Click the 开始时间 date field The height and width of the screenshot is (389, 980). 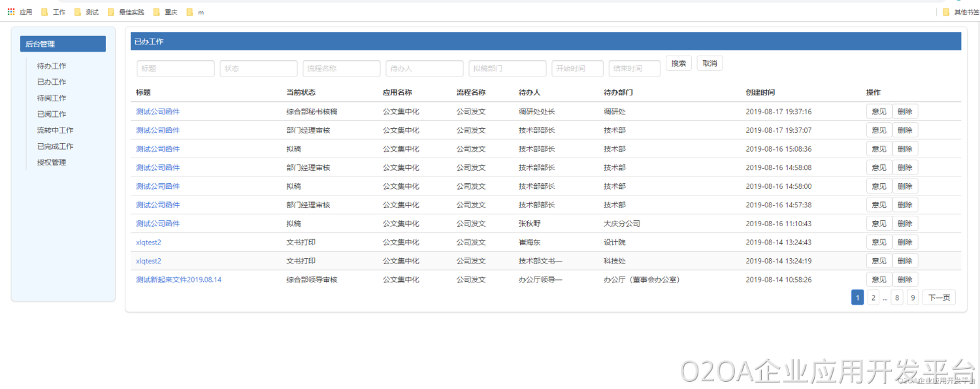(577, 69)
